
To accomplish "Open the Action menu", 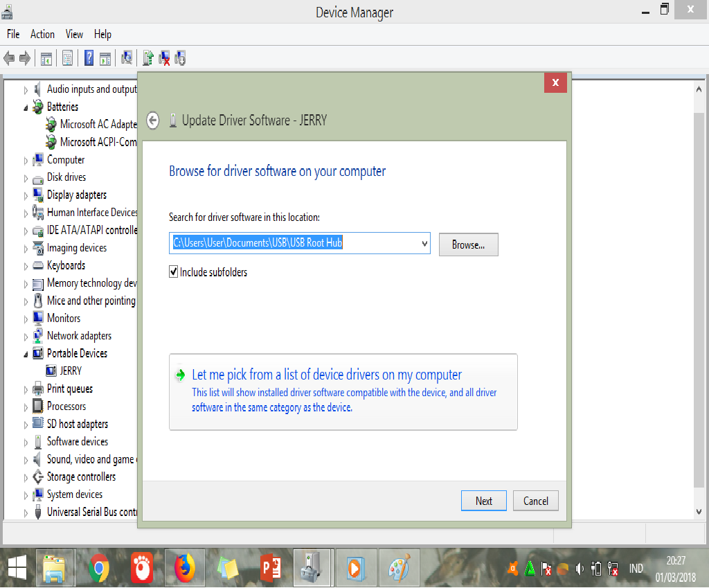I will (x=42, y=35).
